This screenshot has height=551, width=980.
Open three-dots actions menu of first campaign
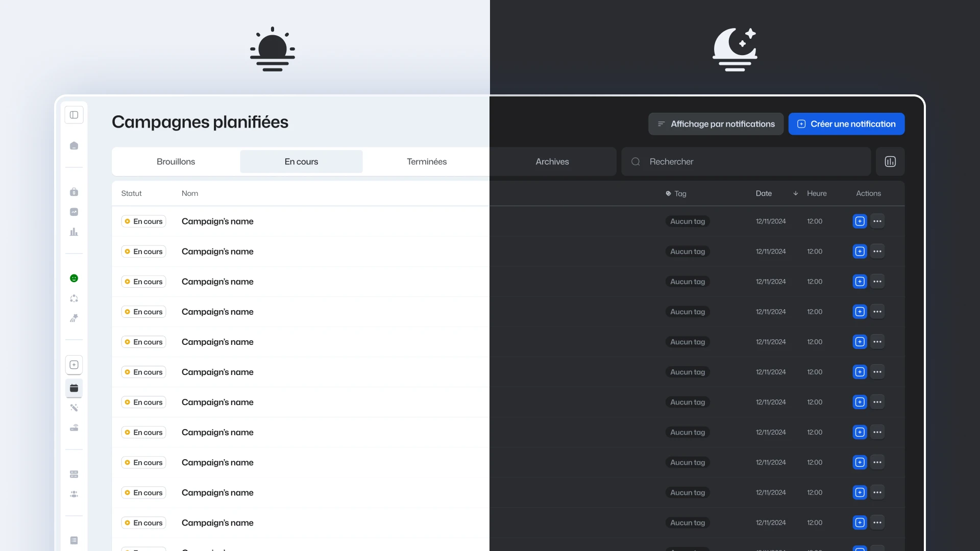(x=877, y=221)
